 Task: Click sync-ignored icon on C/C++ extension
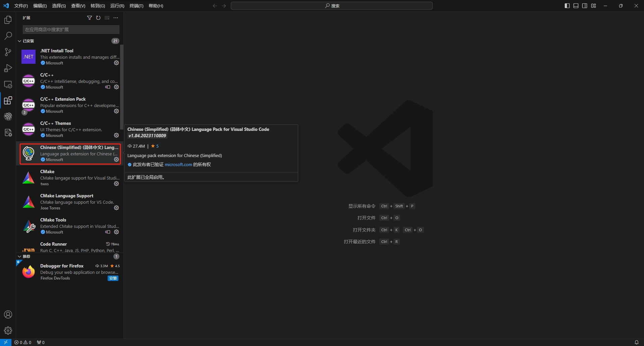pos(108,87)
